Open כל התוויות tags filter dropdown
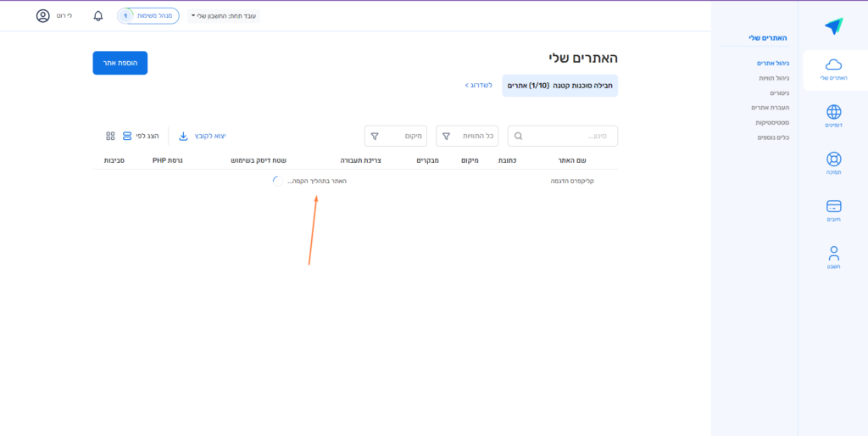The width and height of the screenshot is (868, 436). tap(467, 136)
